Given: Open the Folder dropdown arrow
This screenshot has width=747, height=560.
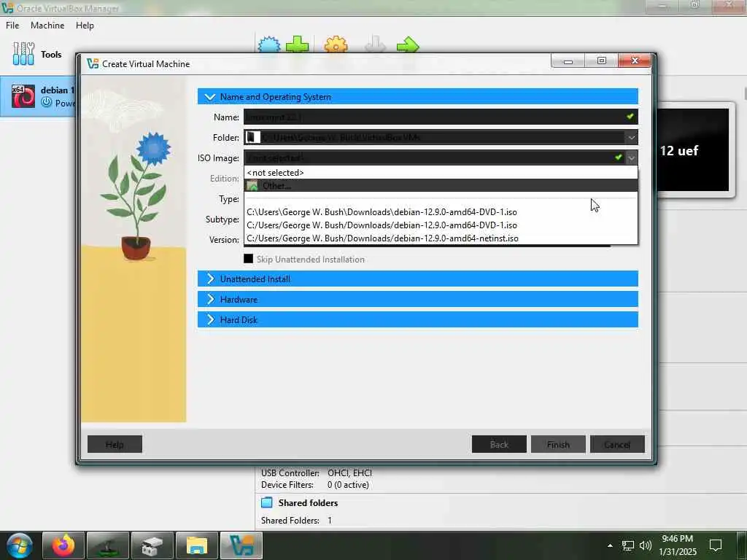Looking at the screenshot, I should (x=631, y=138).
